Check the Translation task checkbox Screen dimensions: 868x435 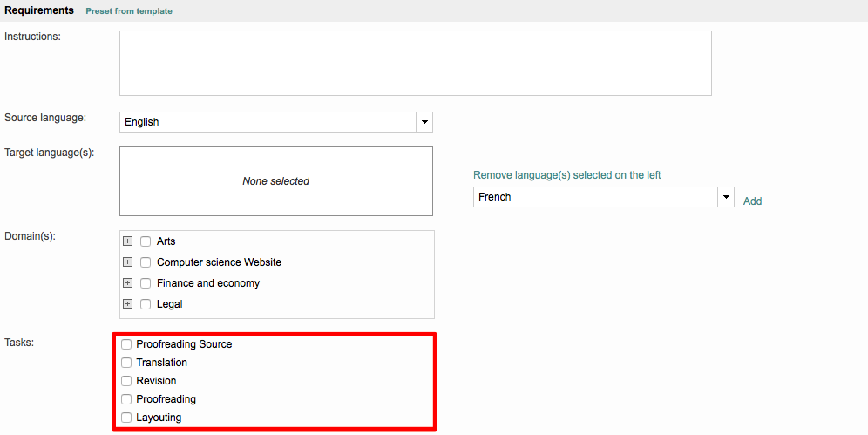(x=126, y=363)
